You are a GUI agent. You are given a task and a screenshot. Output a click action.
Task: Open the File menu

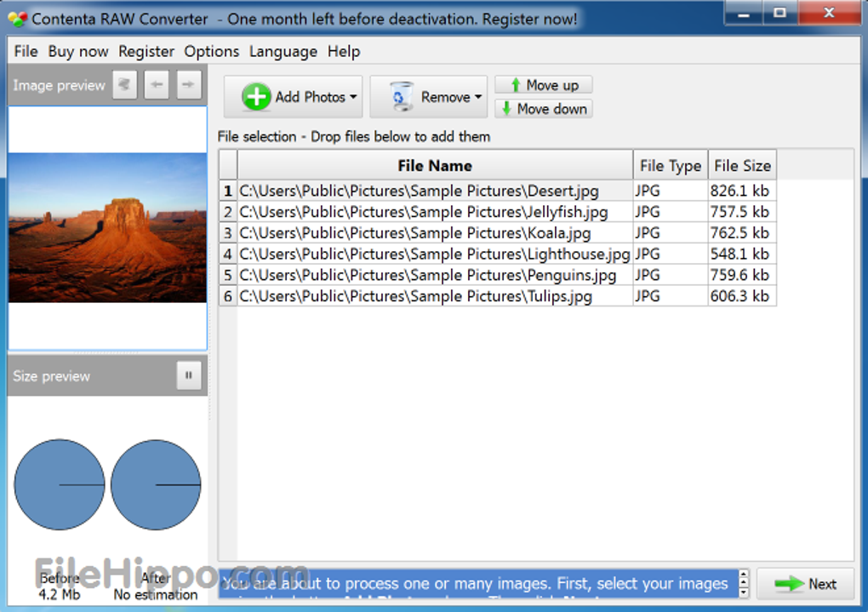coord(26,52)
